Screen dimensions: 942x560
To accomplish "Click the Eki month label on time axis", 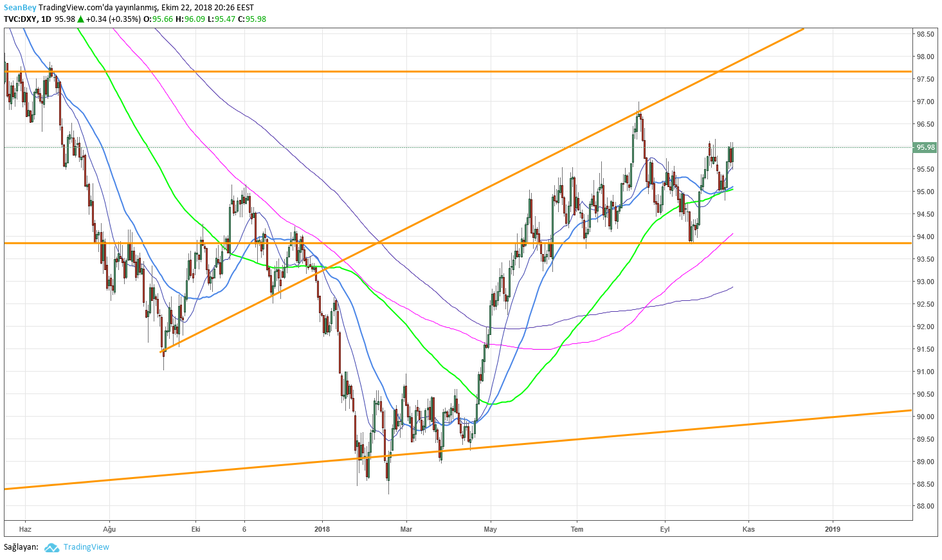I will tap(196, 529).
